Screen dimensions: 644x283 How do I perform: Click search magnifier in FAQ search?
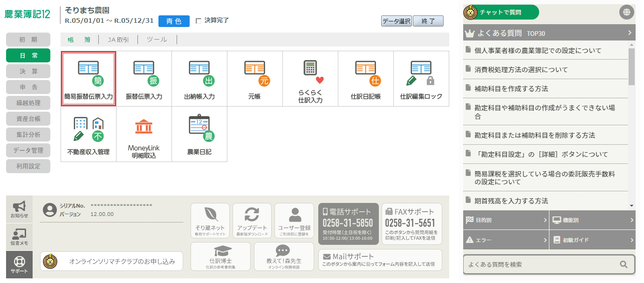point(624,264)
